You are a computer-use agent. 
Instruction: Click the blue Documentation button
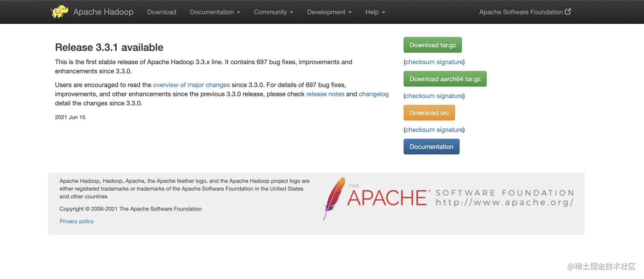[431, 147]
